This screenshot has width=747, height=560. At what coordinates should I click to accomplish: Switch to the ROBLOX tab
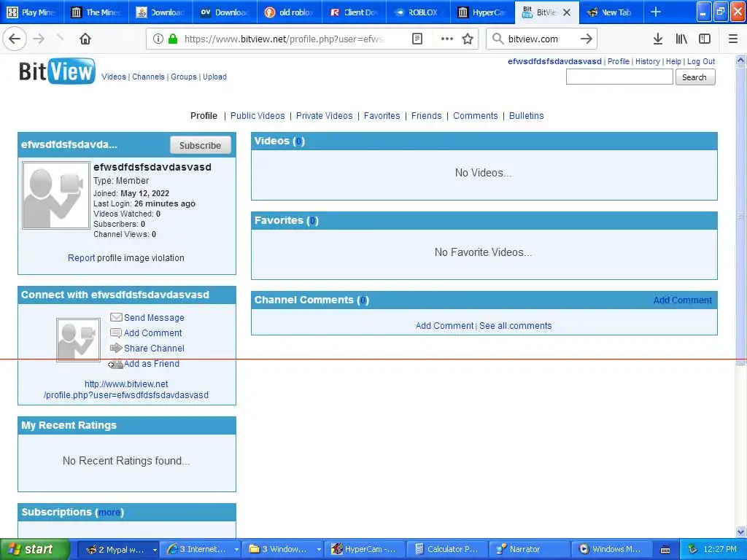coord(418,12)
